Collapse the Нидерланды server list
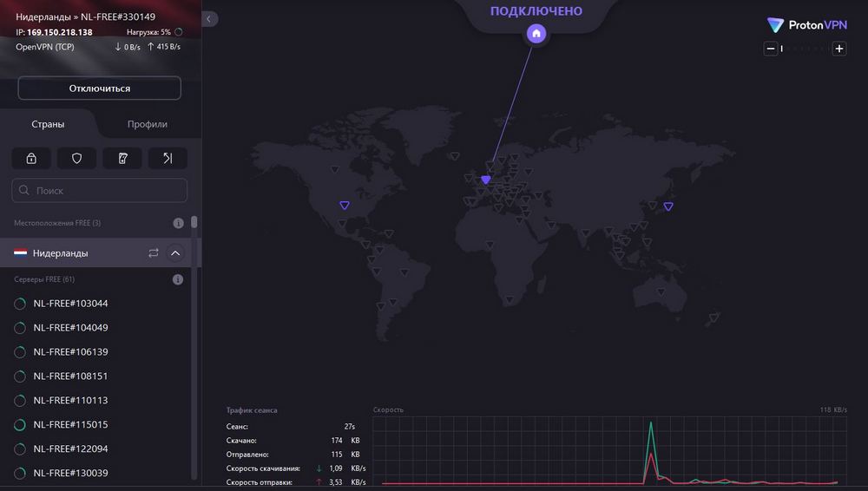The height and width of the screenshot is (491, 868). [175, 253]
